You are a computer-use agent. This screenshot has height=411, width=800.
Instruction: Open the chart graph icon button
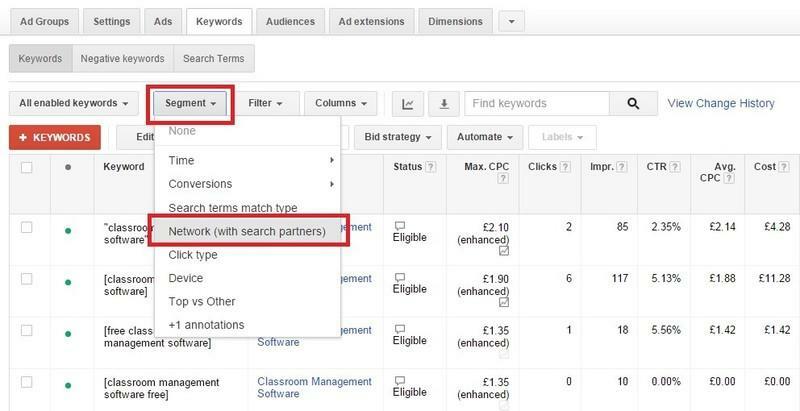click(x=408, y=104)
